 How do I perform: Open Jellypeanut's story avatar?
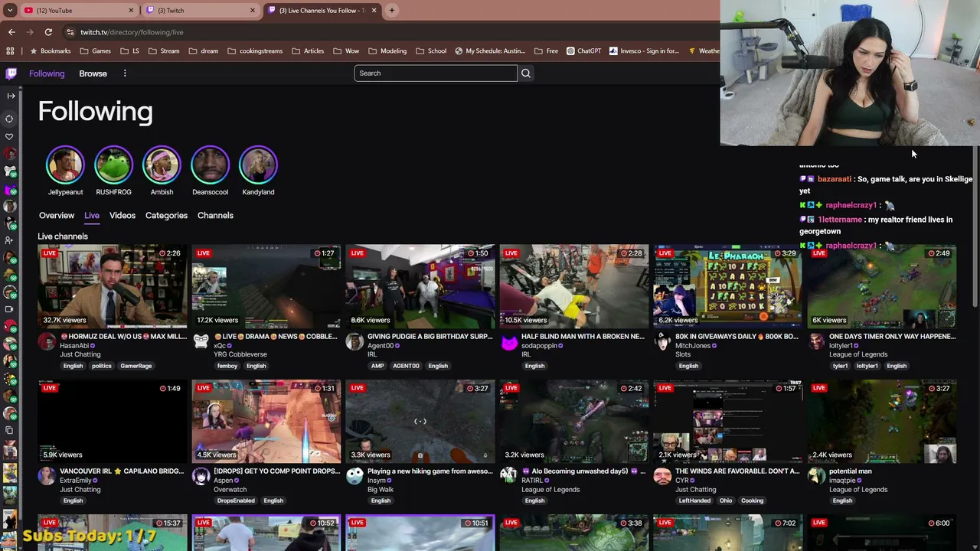click(x=65, y=165)
